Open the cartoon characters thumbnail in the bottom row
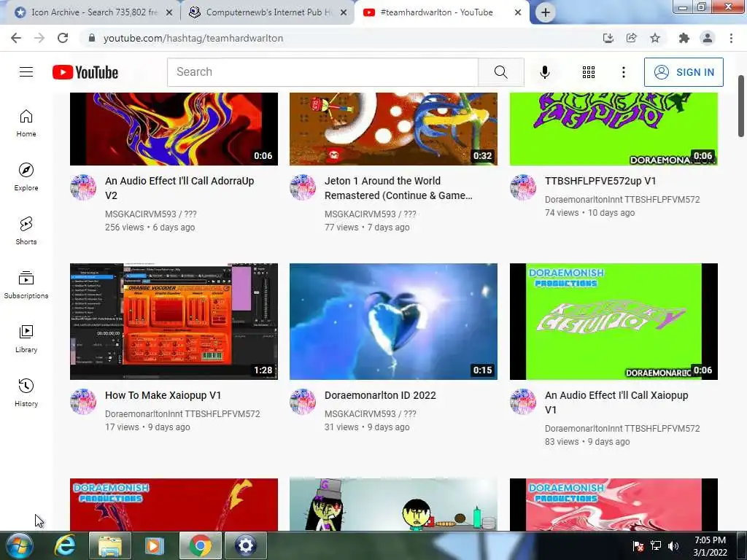Screen dimensions: 747x560 pyautogui.click(x=393, y=505)
